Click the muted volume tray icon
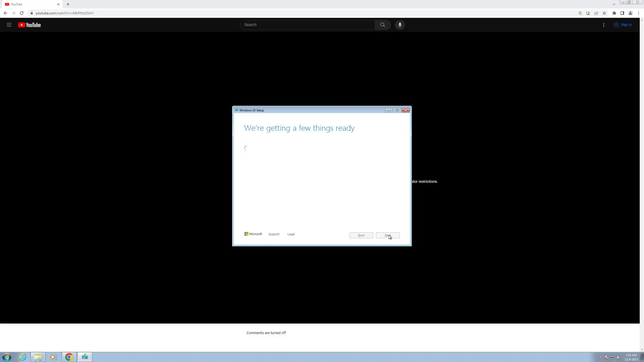The height and width of the screenshot is (362, 644). [x=619, y=357]
